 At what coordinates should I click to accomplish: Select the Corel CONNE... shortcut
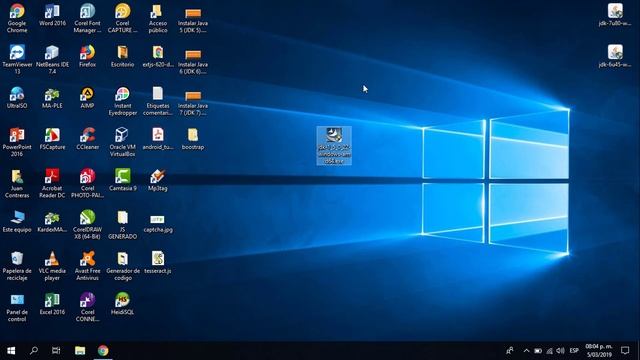tap(87, 307)
